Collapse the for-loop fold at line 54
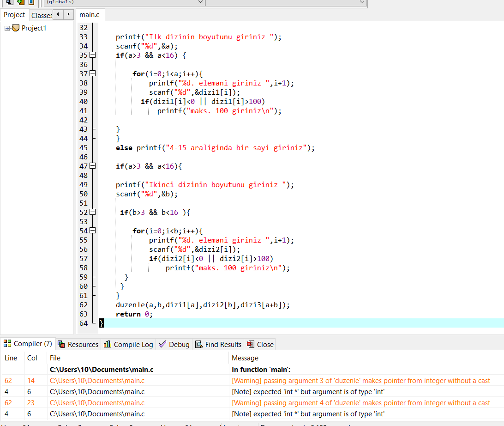 (93, 231)
